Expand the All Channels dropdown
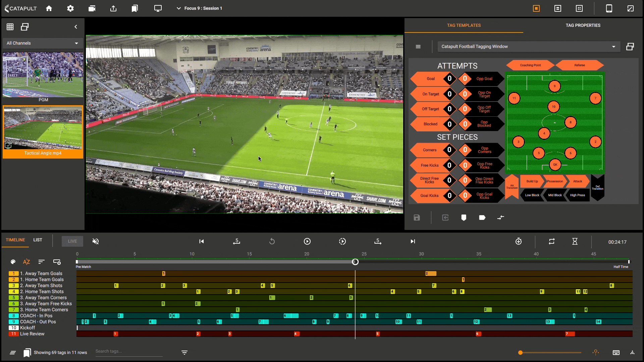 click(43, 43)
